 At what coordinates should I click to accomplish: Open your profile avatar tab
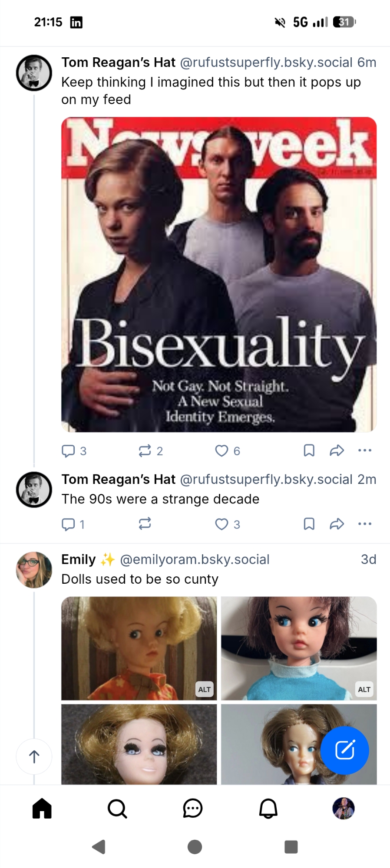pos(343,809)
